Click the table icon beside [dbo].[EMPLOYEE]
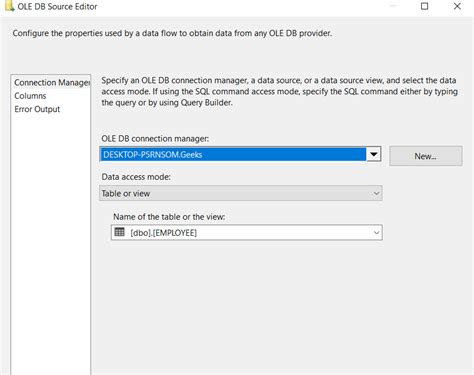The image size is (474, 375). pyautogui.click(x=119, y=232)
